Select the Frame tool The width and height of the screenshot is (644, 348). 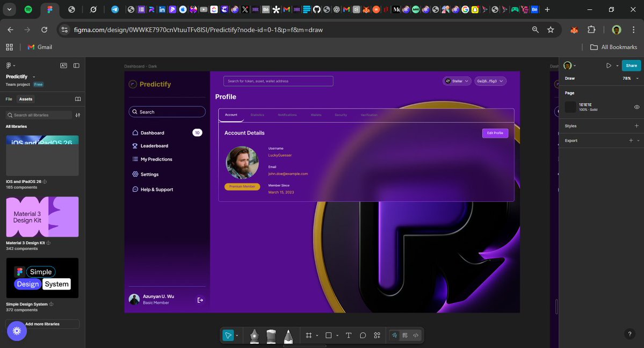[x=309, y=335]
